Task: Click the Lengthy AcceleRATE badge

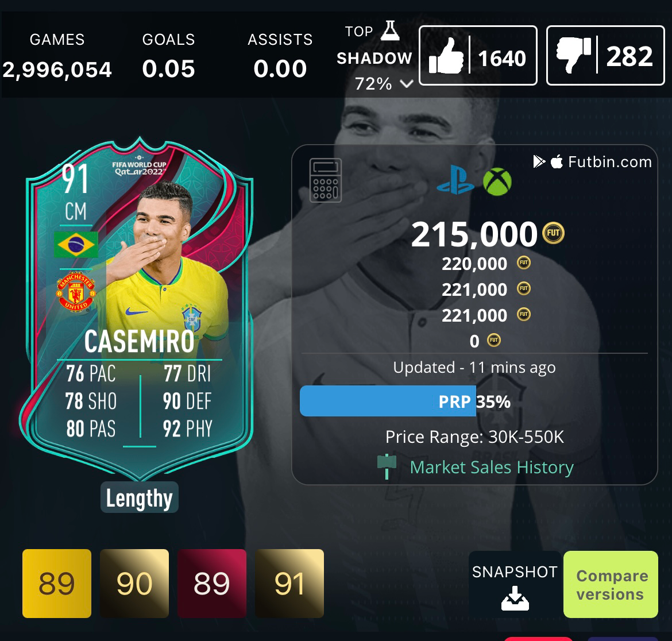Action: click(140, 497)
